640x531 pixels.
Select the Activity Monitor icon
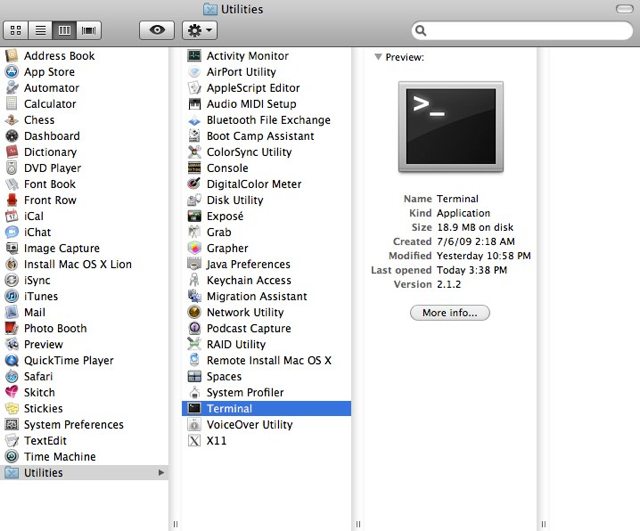pyautogui.click(x=195, y=57)
